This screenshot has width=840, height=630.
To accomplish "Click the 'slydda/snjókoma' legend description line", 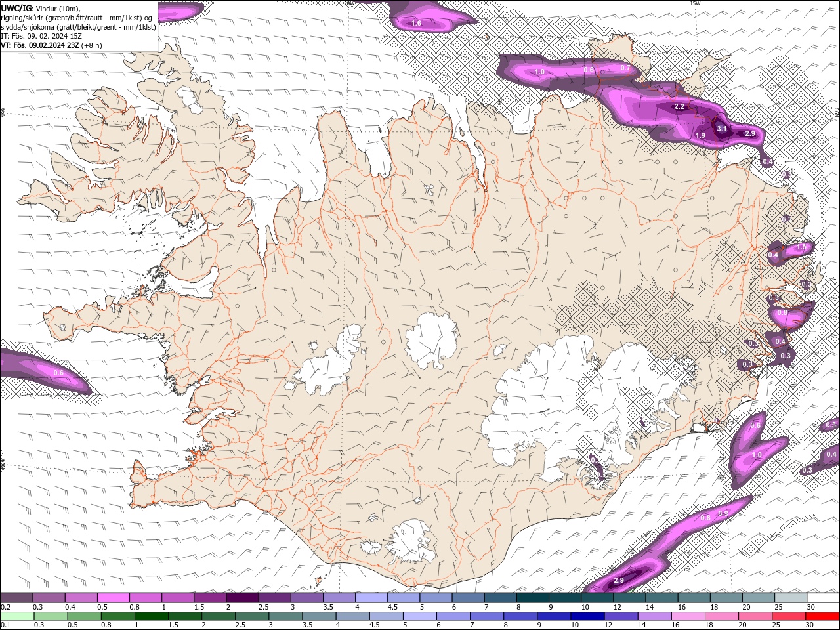I will 78,27.
